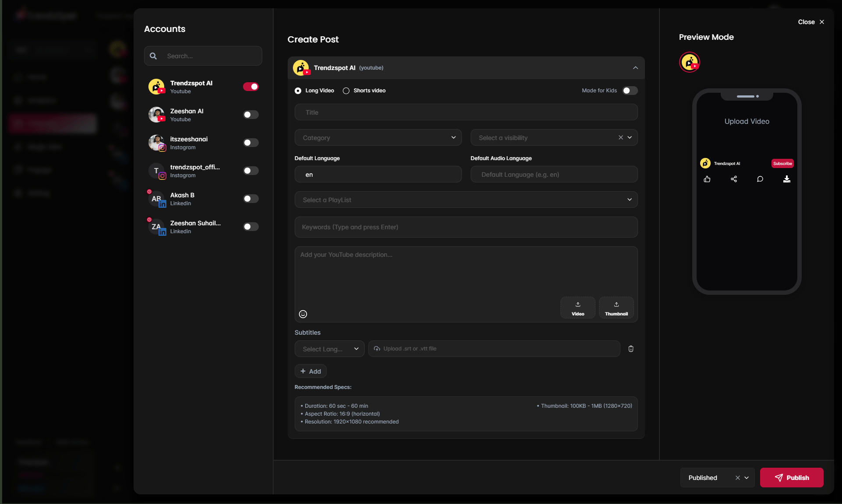Click the share icon in phone preview
Viewport: 842px width, 504px height.
[x=734, y=179]
